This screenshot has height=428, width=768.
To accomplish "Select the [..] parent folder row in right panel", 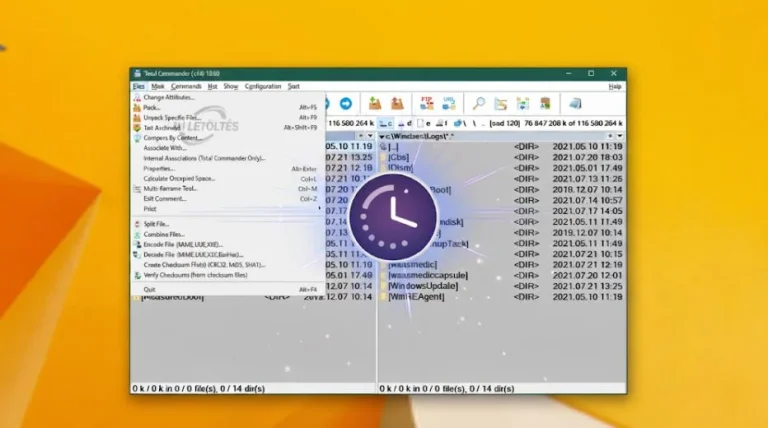I will click(501, 147).
